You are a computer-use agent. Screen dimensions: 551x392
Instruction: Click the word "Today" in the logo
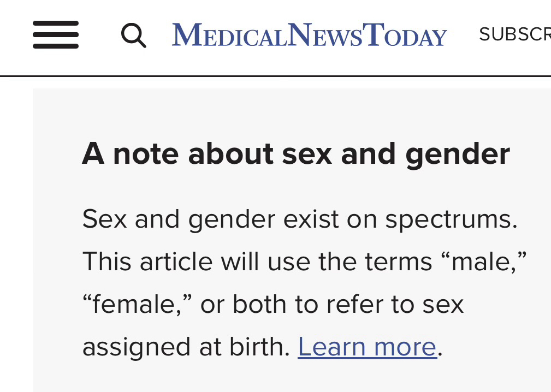point(405,34)
